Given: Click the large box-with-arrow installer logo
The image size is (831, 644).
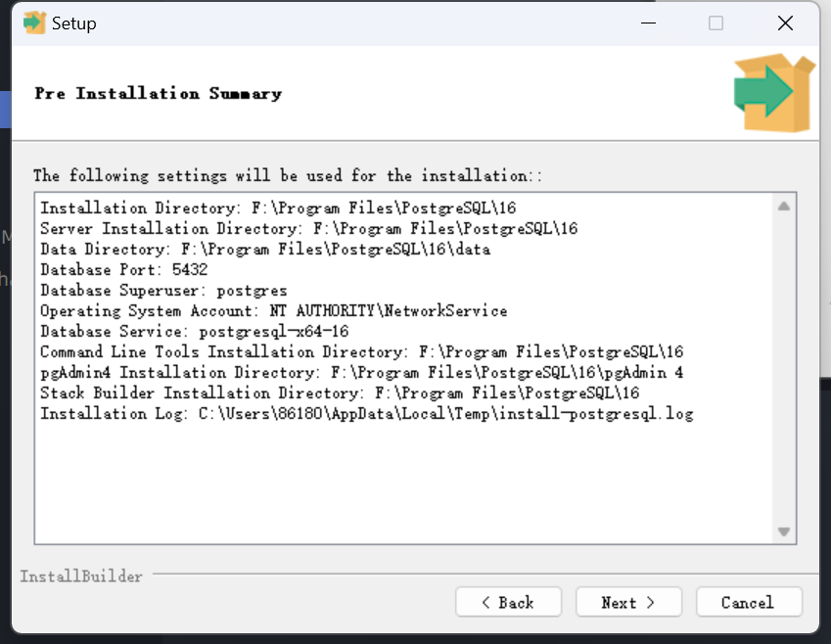Looking at the screenshot, I should coord(774,93).
